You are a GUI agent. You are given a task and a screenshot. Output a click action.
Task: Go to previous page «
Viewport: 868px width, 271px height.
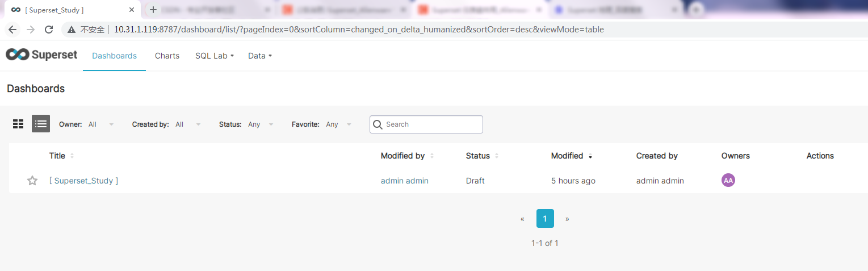click(522, 219)
